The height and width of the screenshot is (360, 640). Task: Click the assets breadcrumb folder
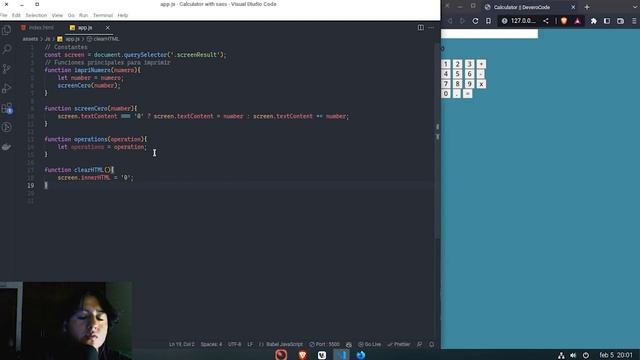(x=30, y=39)
